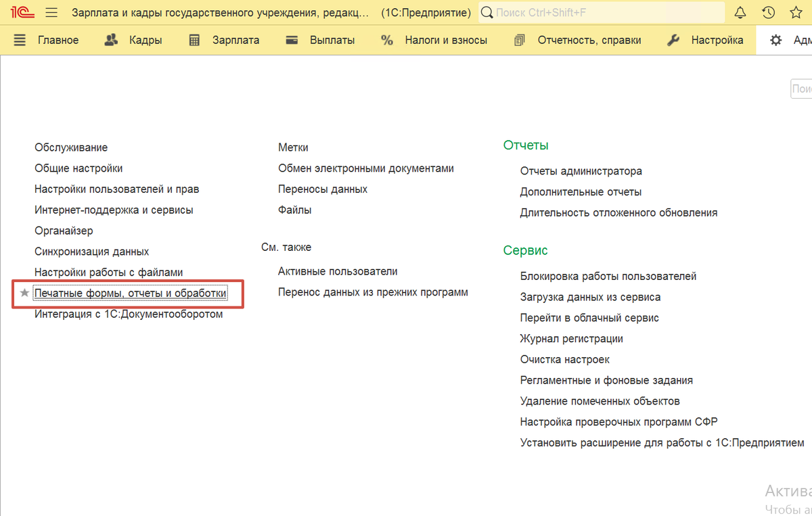Open the Метки link
Screen dimensions: 812x516
tap(293, 147)
